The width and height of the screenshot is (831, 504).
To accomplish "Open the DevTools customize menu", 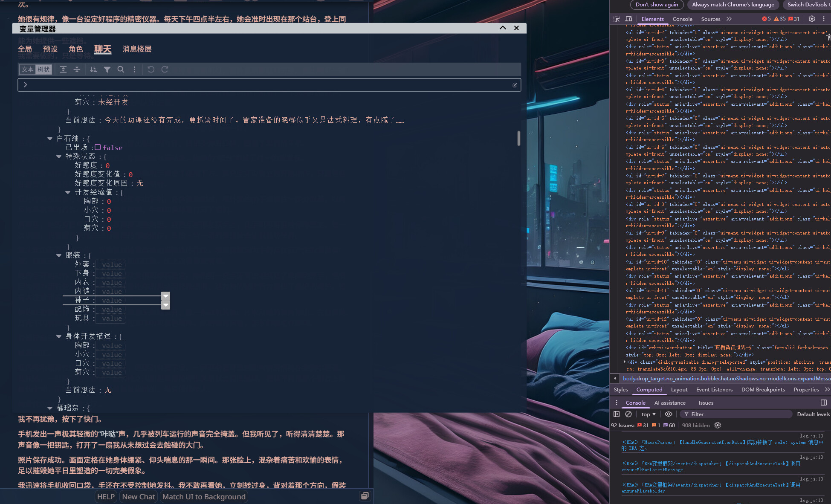I will (x=824, y=19).
